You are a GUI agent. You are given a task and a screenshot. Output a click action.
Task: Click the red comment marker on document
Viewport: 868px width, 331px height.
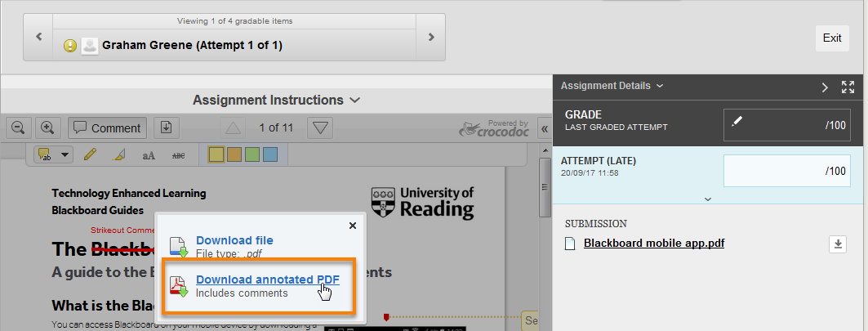coord(386,317)
